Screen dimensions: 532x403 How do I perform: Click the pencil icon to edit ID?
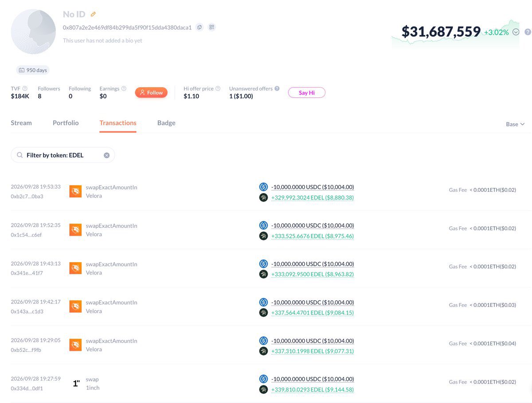(93, 14)
